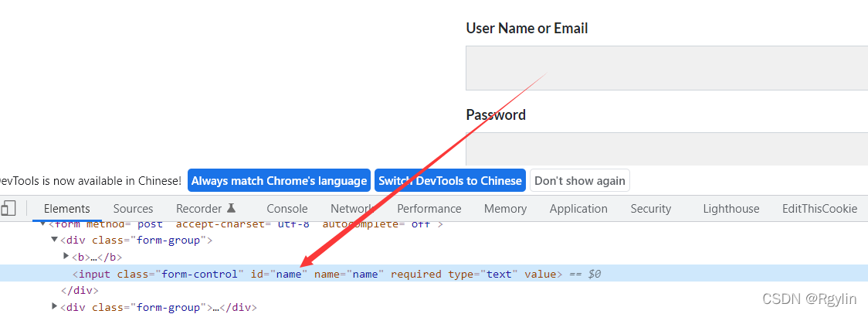Click the class="form-control" attribute

[181, 274]
